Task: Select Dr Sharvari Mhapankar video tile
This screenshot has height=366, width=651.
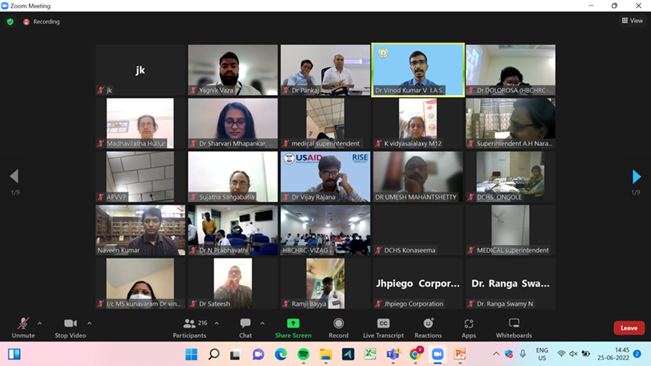Action: pyautogui.click(x=233, y=123)
